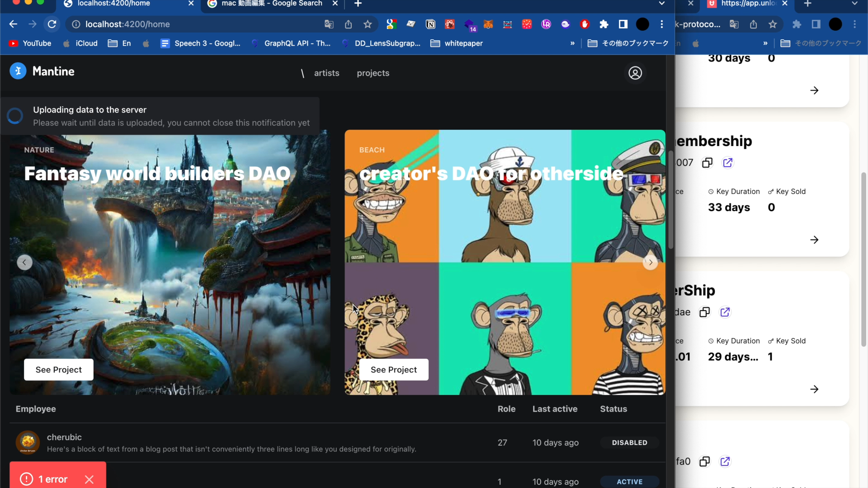Screen dimensions: 868x488
Task: Dismiss the 1 error toast
Action: point(89,479)
